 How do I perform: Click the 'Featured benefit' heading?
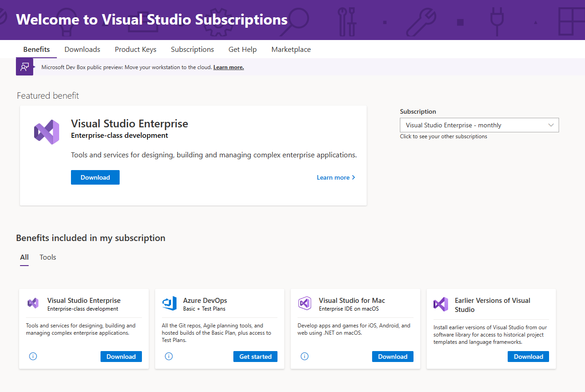click(48, 95)
